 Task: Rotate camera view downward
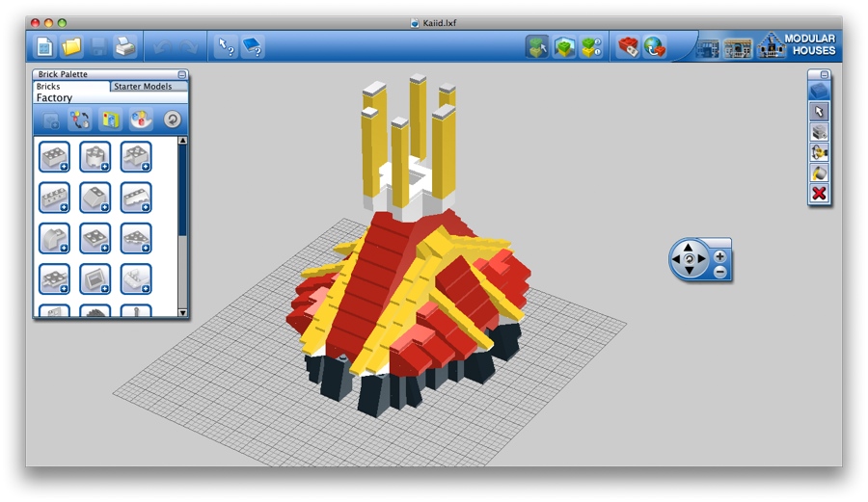coord(689,271)
